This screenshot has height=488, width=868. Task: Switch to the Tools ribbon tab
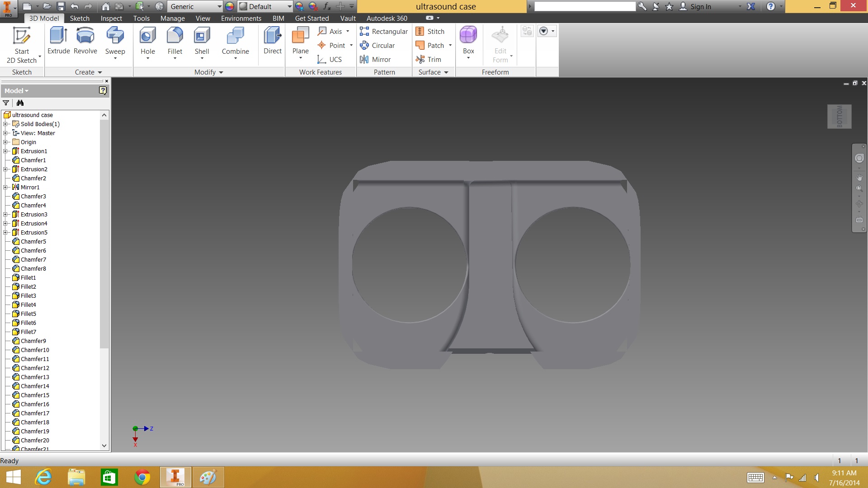tap(142, 18)
